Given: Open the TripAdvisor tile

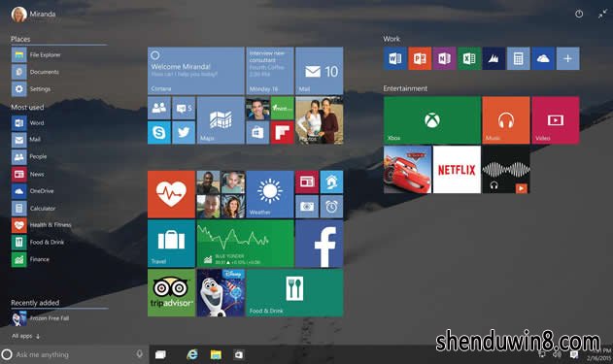Looking at the screenshot, I should click(x=171, y=292).
